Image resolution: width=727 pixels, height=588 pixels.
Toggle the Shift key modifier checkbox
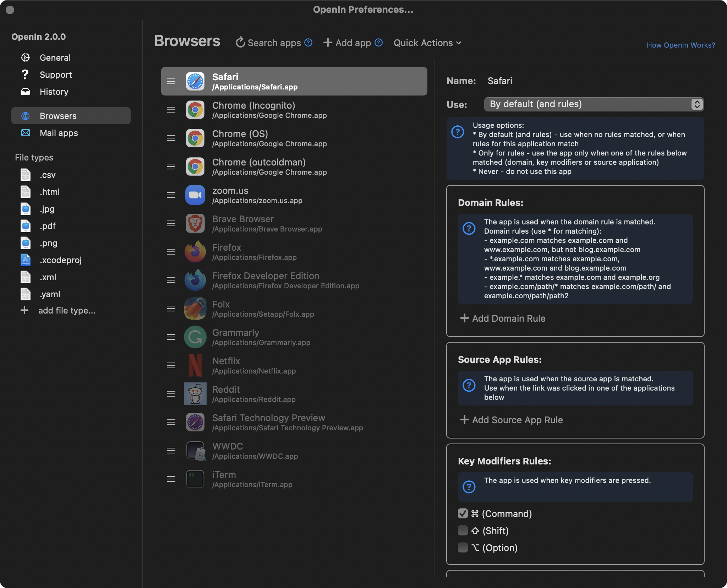click(463, 530)
